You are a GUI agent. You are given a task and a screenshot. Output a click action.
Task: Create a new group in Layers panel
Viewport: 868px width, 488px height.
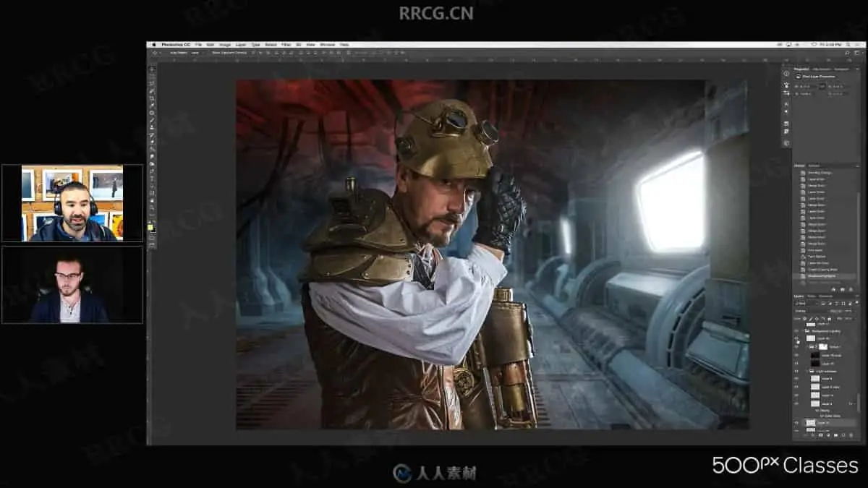[836, 435]
